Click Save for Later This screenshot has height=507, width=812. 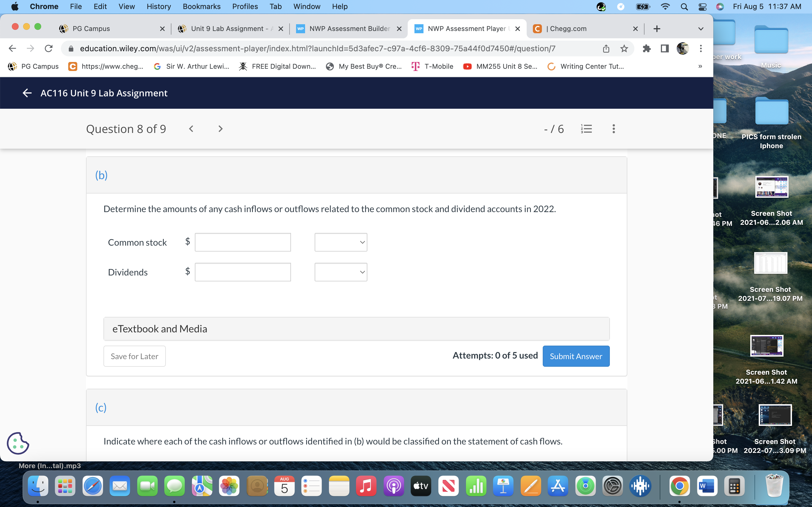(134, 356)
